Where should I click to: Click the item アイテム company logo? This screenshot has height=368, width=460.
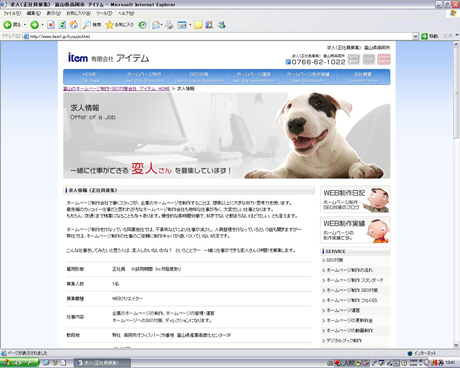pos(108,58)
